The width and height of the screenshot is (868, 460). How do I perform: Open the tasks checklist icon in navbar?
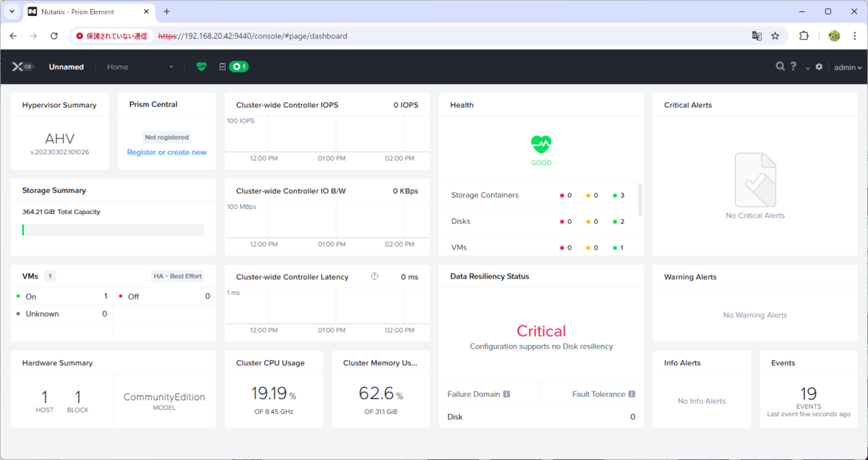coord(222,67)
